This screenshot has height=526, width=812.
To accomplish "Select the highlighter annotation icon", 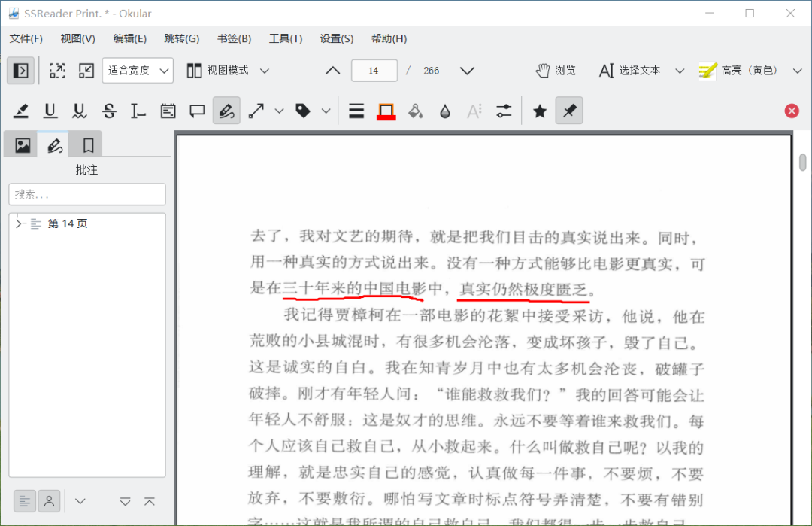I will tap(21, 111).
